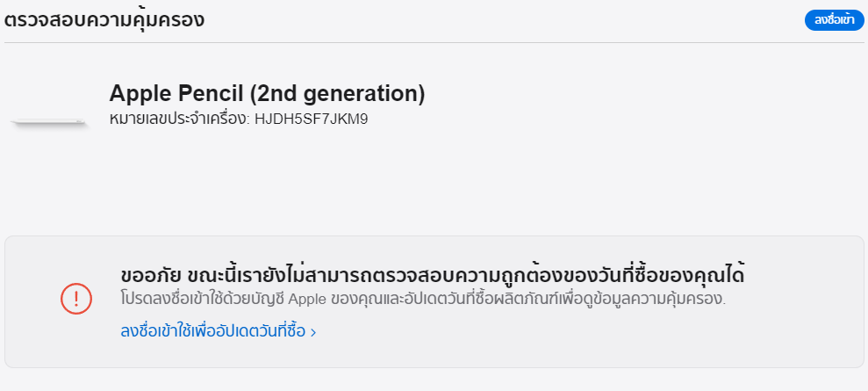868x391 pixels.
Task: Click the description text beginning with โปรดลงชื่อเข้าใช้
Action: click(x=423, y=299)
